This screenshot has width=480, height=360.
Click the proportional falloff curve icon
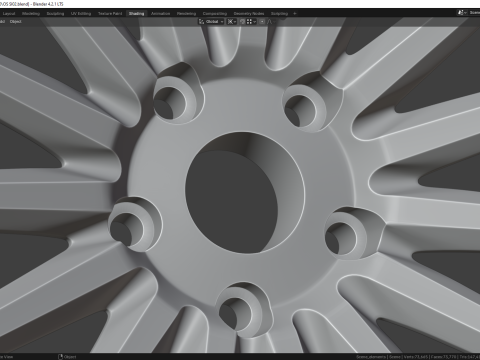(x=270, y=22)
